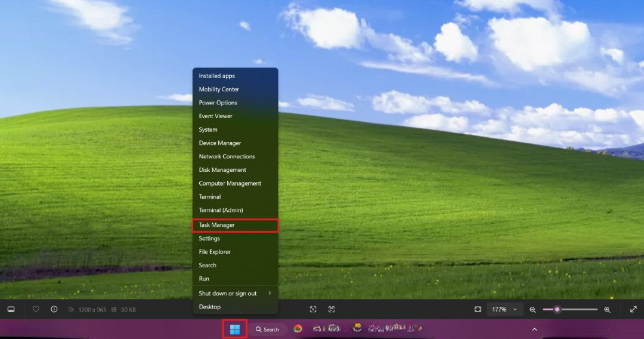Open Settings from the context menu
Screen dimensions: 644x339
pyautogui.click(x=235, y=238)
